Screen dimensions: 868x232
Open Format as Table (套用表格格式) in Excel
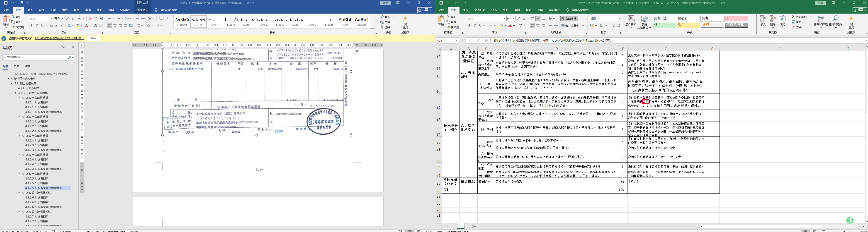(x=645, y=22)
